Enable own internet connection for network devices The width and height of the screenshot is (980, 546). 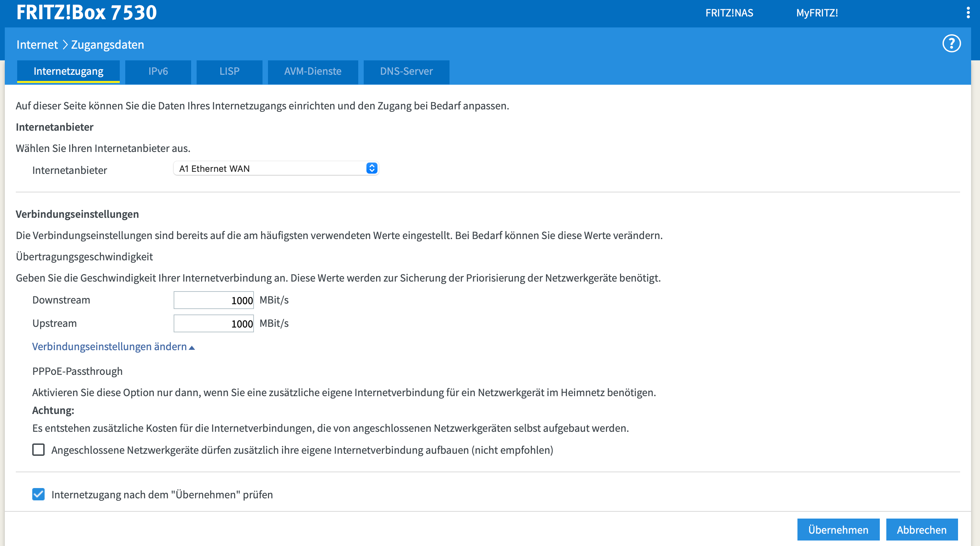point(38,449)
